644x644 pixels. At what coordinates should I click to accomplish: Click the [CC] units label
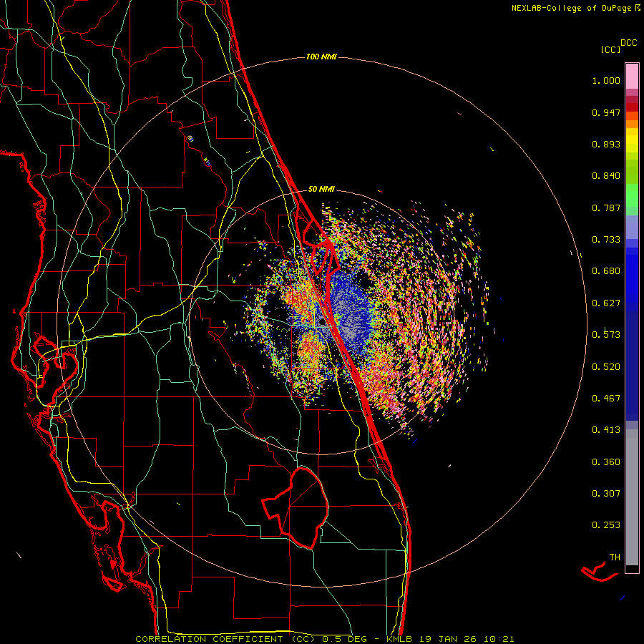click(610, 49)
